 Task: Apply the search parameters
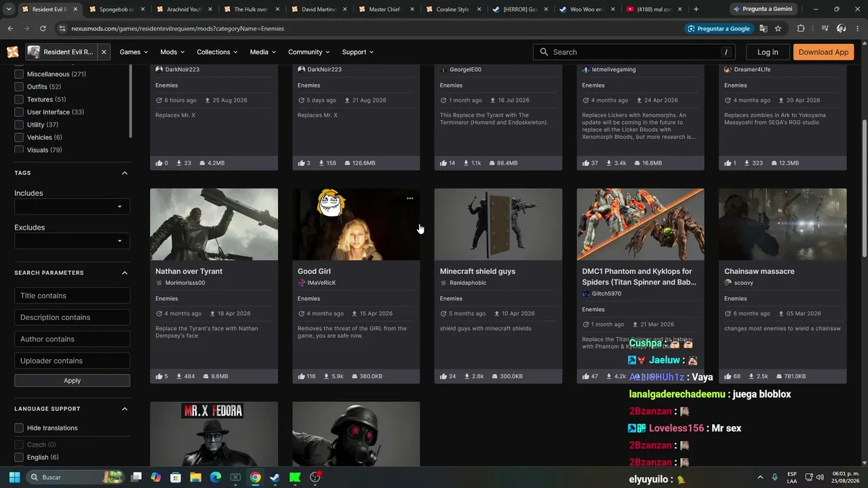tap(72, 381)
